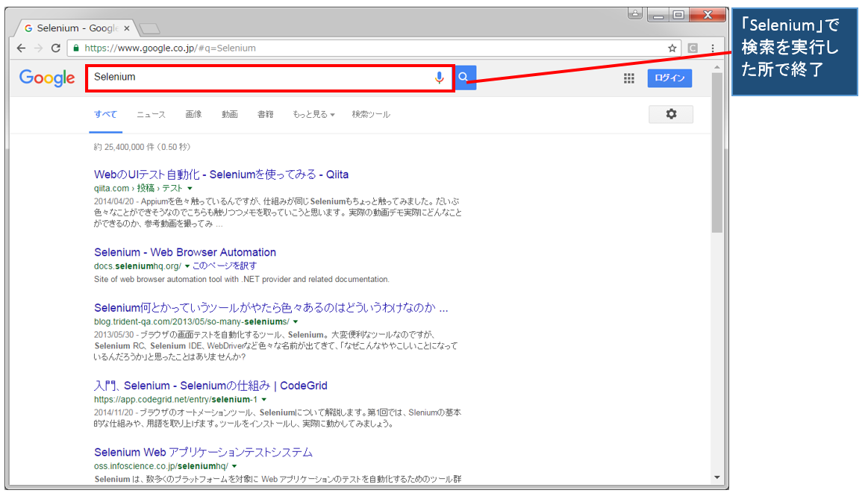Reload the page with refresh icon
868x496 pixels.
click(x=55, y=48)
